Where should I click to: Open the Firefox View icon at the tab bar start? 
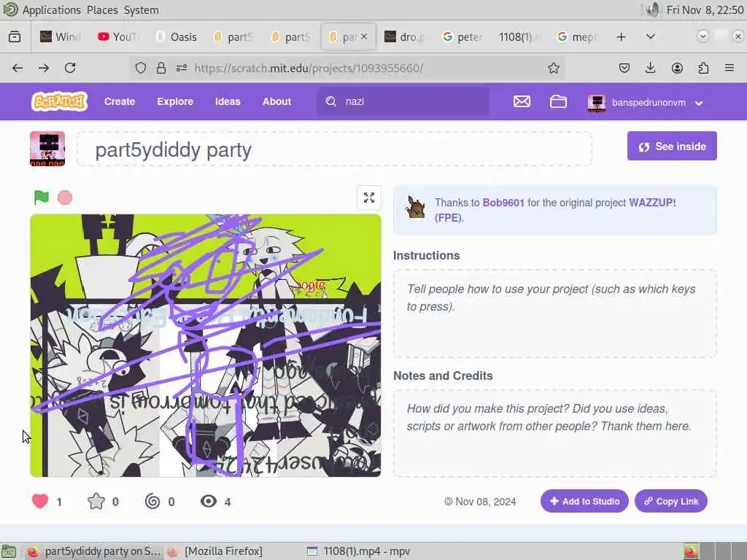click(15, 36)
